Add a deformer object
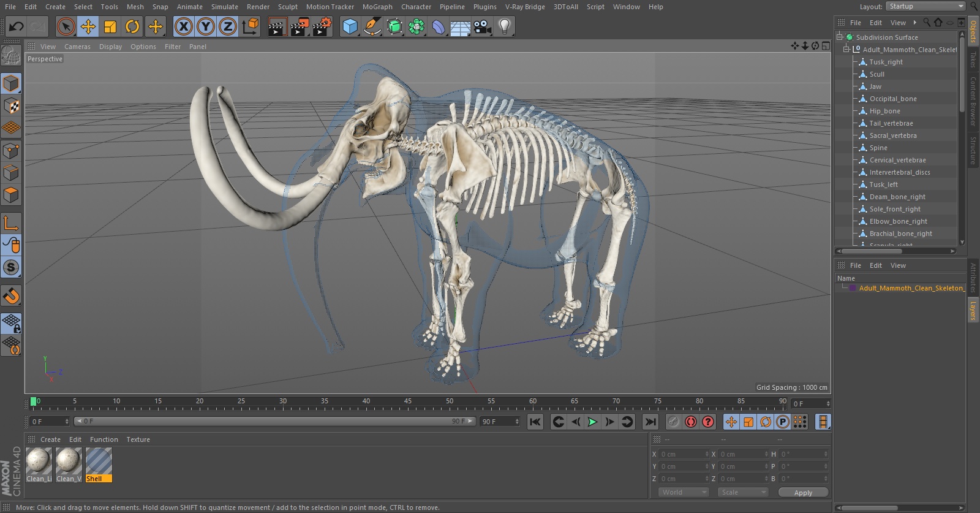Screen dimensions: 980x513 (439, 26)
